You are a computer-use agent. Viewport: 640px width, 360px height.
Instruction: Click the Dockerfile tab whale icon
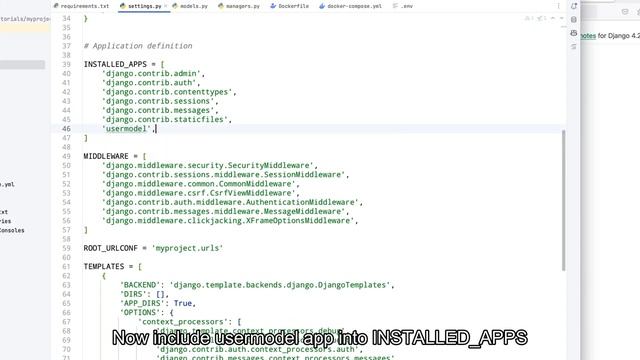pyautogui.click(x=273, y=6)
